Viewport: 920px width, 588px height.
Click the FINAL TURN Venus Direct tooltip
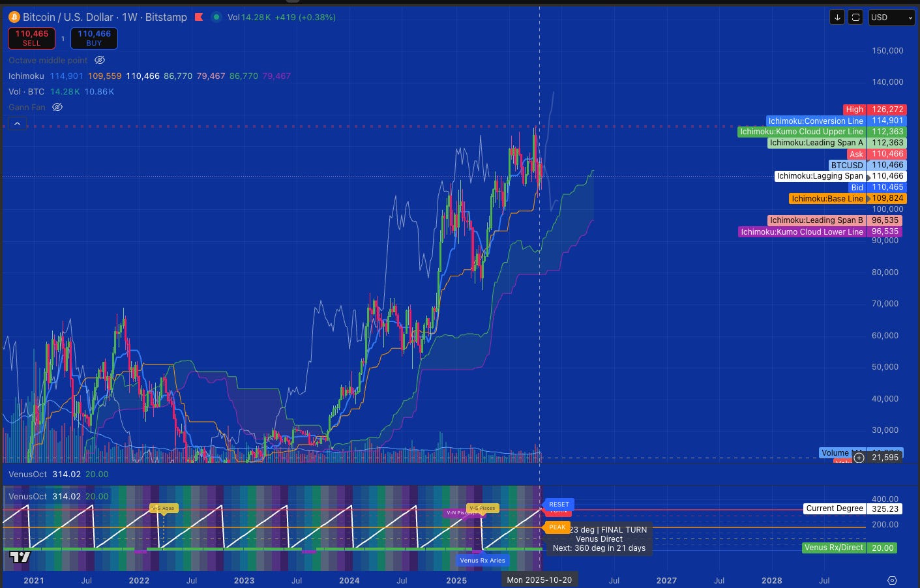tap(599, 538)
